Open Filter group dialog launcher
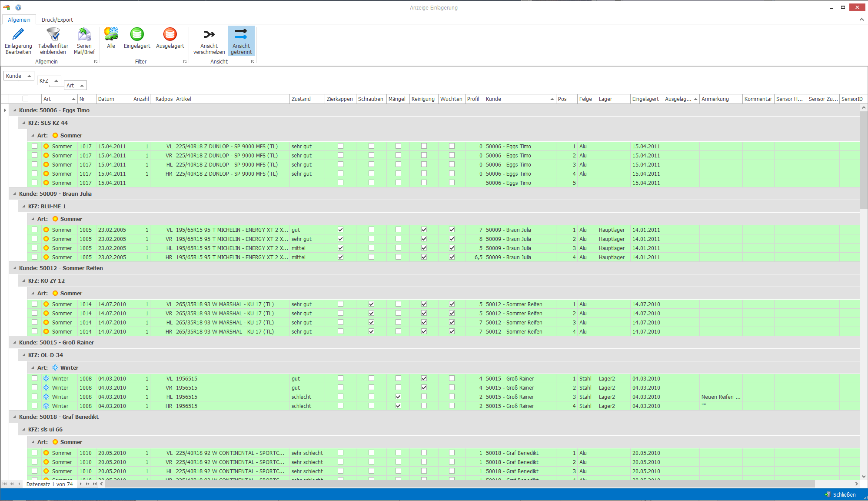 point(185,62)
